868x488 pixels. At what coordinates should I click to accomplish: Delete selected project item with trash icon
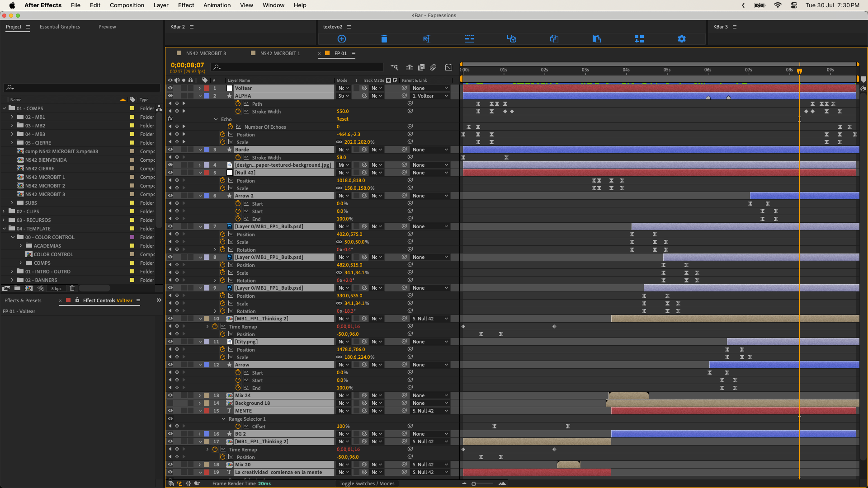coord(72,288)
